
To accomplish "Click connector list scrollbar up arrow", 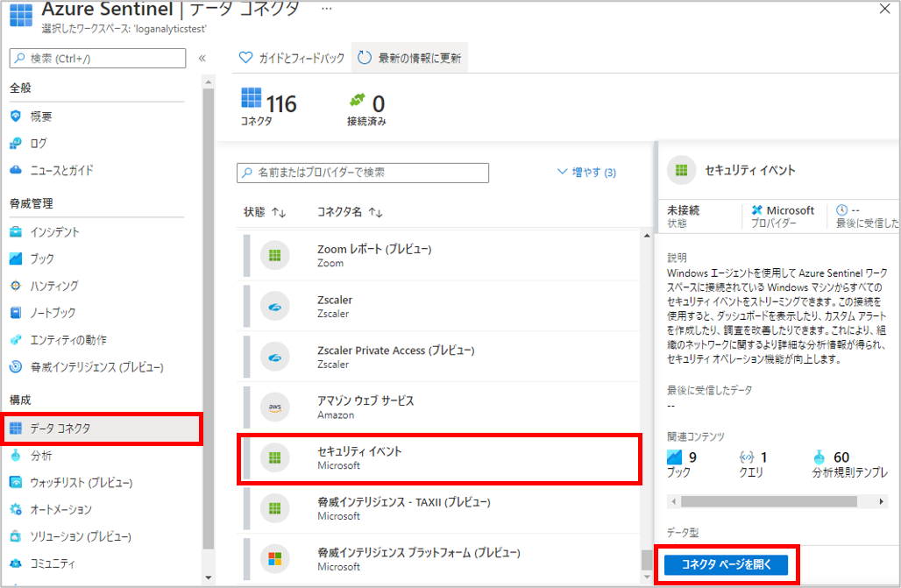I will [647, 236].
